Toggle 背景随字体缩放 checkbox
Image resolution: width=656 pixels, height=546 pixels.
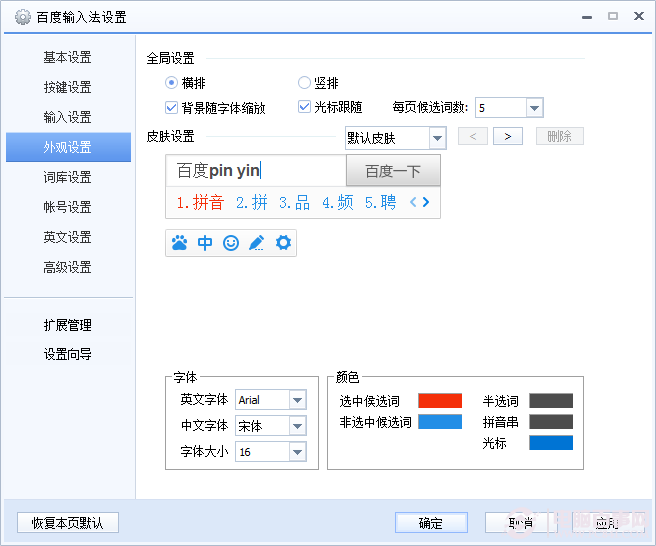[x=172, y=107]
